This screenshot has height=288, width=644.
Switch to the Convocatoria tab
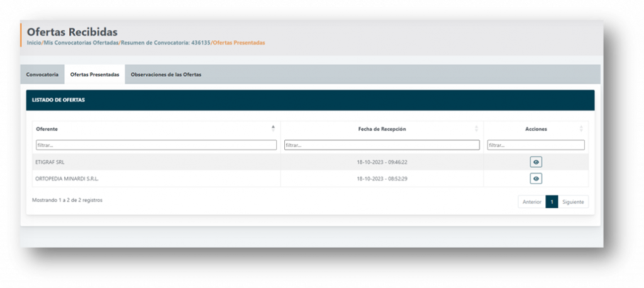(x=42, y=75)
